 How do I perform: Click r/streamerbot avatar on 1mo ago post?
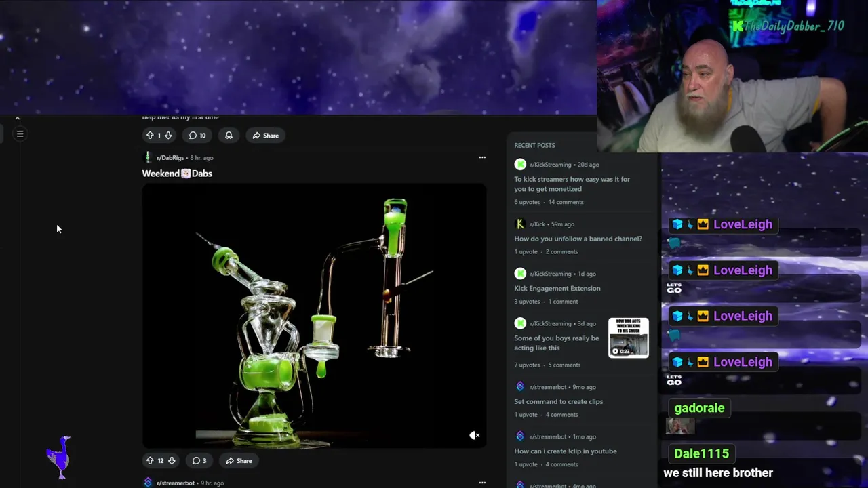tap(520, 436)
